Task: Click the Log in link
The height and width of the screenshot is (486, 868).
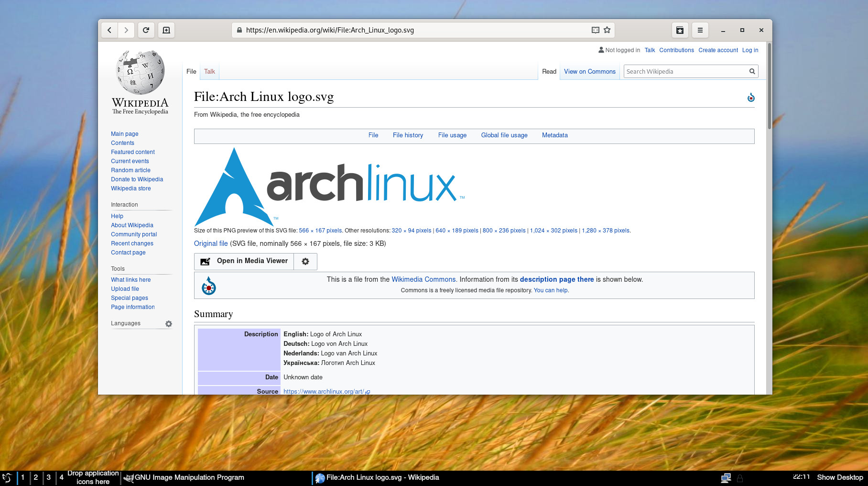Action: pyautogui.click(x=750, y=50)
